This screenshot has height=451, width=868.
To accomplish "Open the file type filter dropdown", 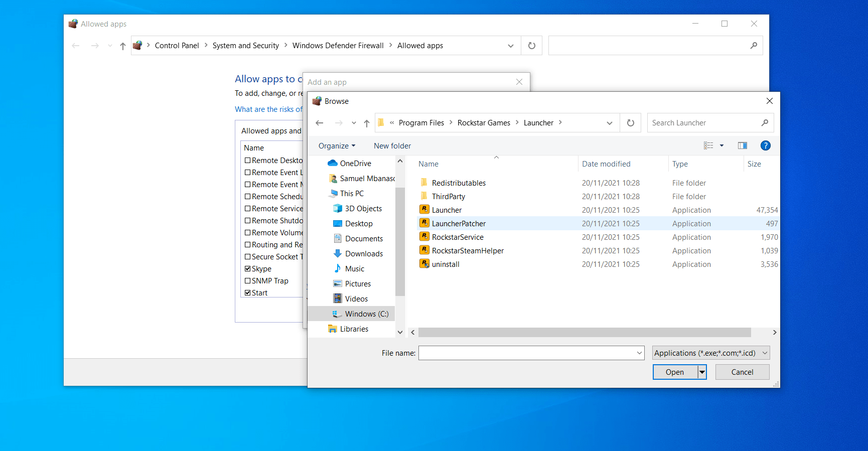I will (x=711, y=353).
